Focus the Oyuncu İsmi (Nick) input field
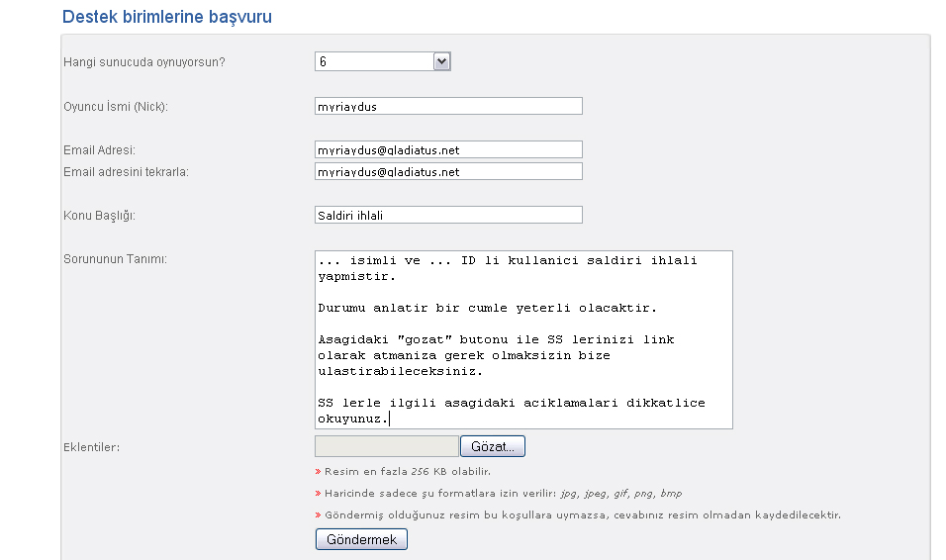The height and width of the screenshot is (560, 946). [x=448, y=106]
